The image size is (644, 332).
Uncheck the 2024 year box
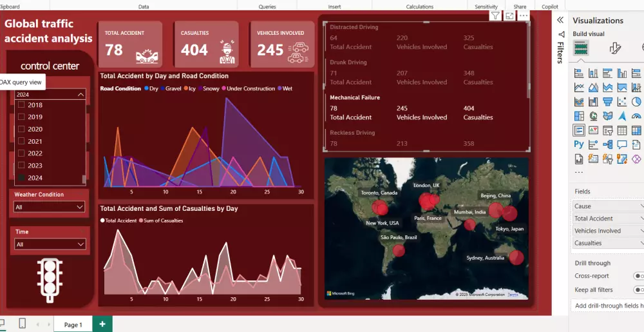click(x=21, y=178)
